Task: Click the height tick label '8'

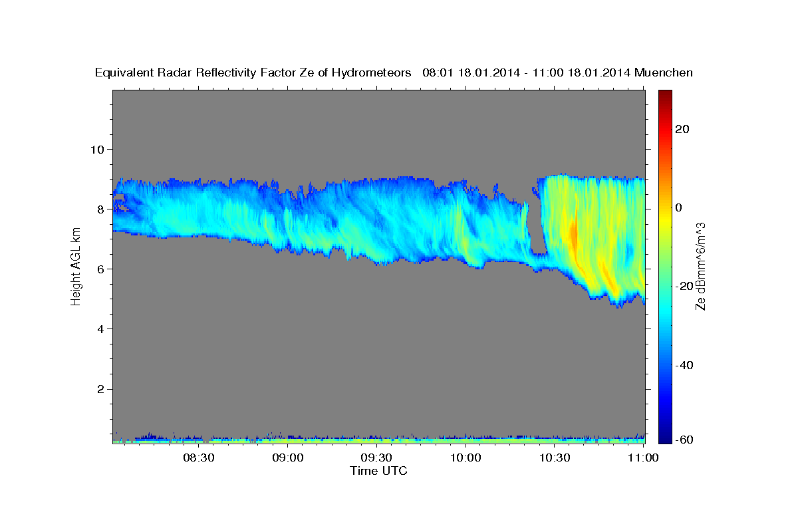Action: click(101, 209)
